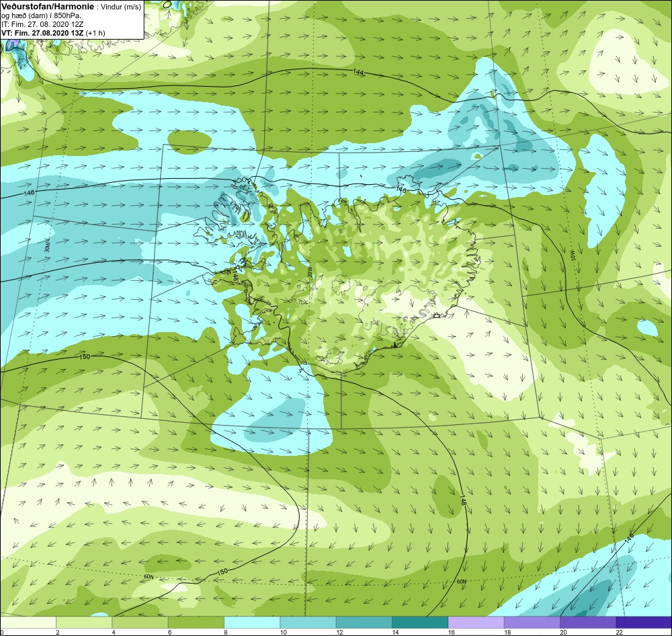Viewport: 672px width, 636px height.
Task: Click the "(+1 h)" forecast offset text
Action: click(x=95, y=33)
